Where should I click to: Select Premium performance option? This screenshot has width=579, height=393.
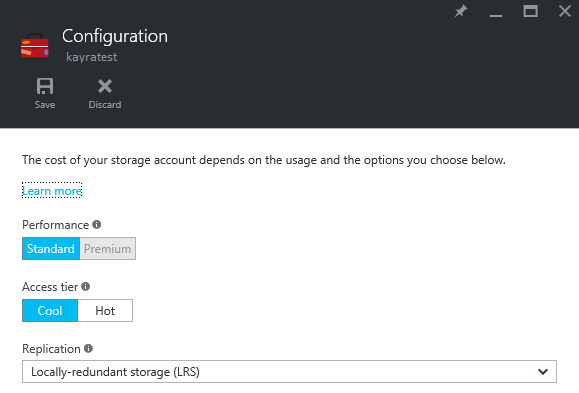pyautogui.click(x=107, y=249)
